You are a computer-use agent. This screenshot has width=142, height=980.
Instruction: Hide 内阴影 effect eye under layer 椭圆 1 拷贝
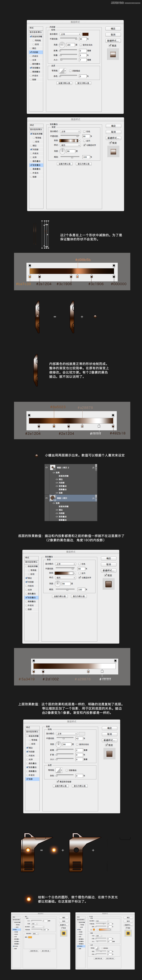[x=57, y=513]
